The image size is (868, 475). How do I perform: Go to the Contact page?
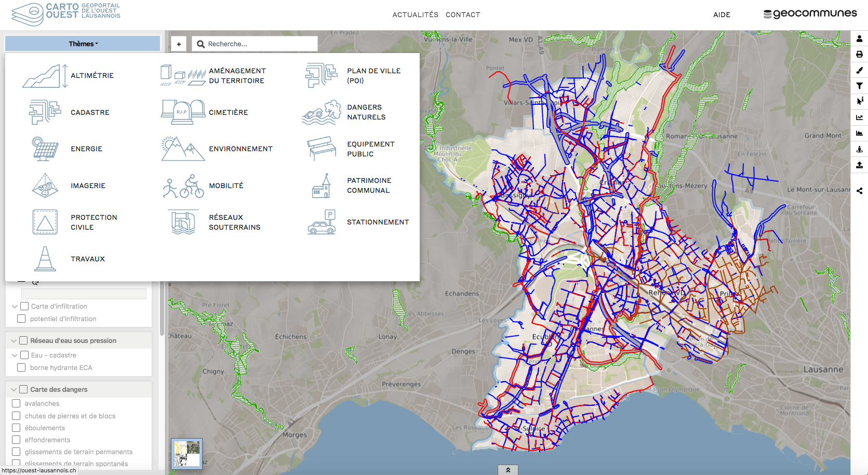pos(462,15)
